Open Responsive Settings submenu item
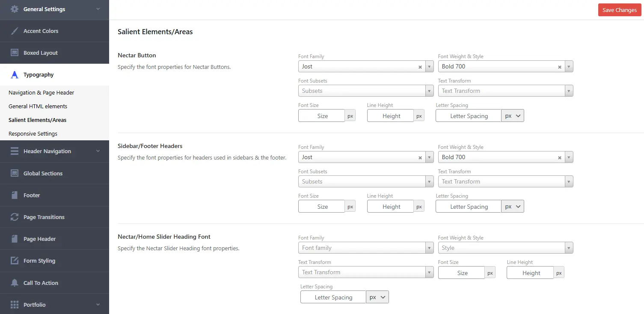The width and height of the screenshot is (644, 314). [33, 133]
